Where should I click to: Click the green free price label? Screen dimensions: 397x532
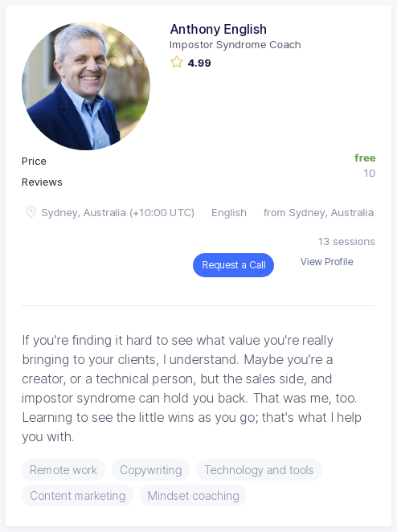point(365,158)
